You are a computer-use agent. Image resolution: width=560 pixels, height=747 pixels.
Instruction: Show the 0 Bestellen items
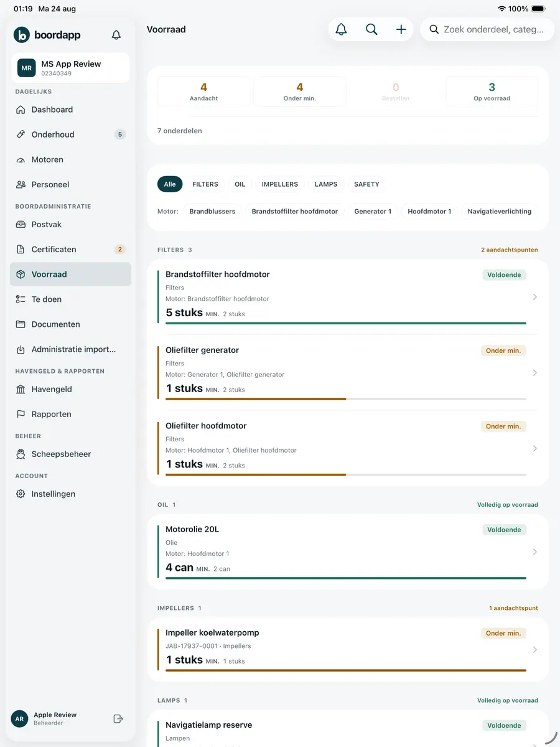(x=396, y=92)
